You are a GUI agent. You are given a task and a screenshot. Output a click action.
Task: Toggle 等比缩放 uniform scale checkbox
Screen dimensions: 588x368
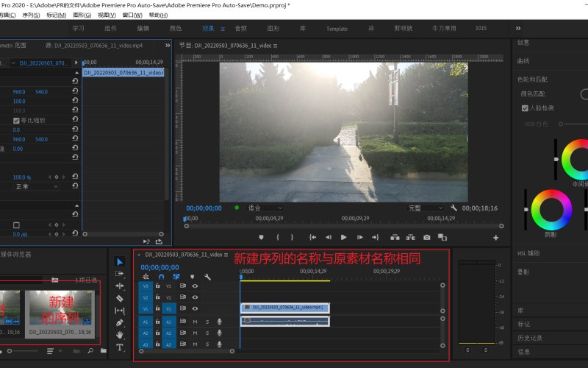[16, 121]
